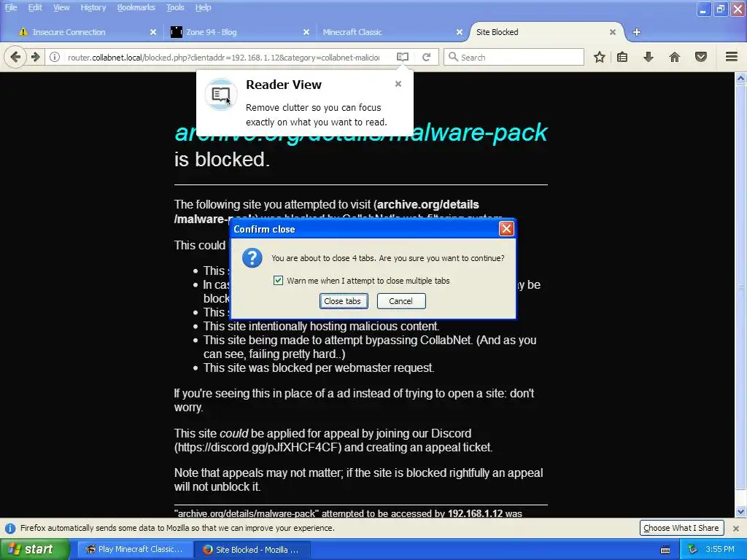The image size is (747, 560).
Task: Click the 3:55 PM clock
Action: [720, 549]
